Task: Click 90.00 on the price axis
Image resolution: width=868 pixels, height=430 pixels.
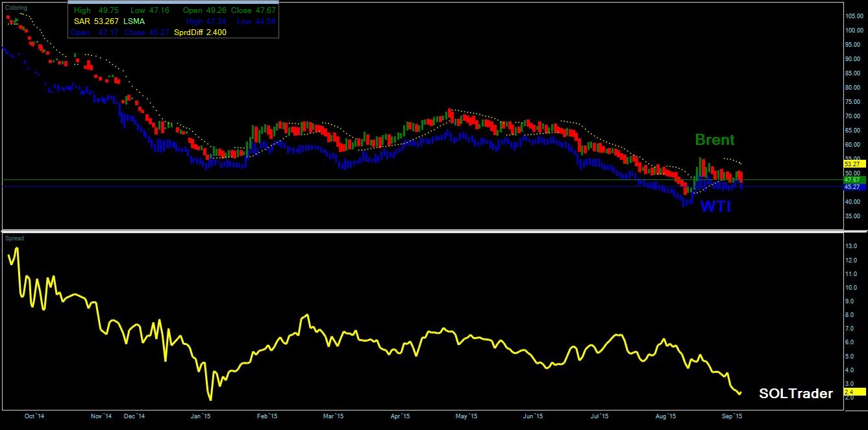Action: tap(854, 59)
